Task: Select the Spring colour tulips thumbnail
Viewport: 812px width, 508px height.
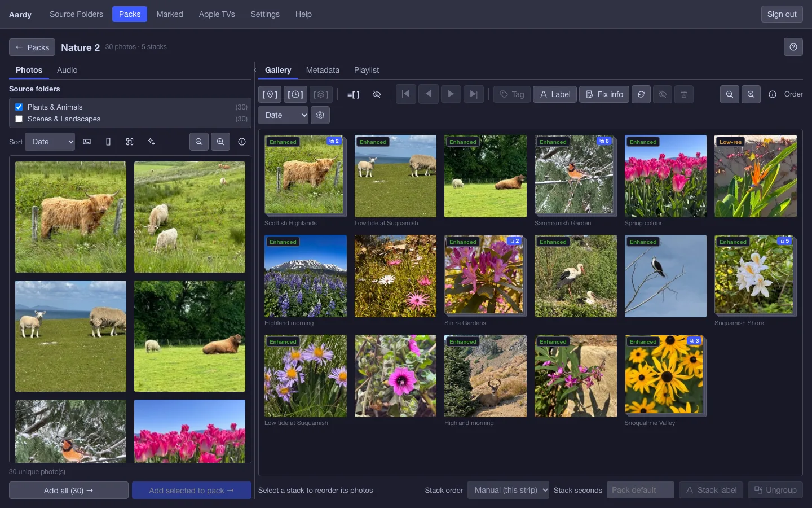Action: tap(665, 176)
